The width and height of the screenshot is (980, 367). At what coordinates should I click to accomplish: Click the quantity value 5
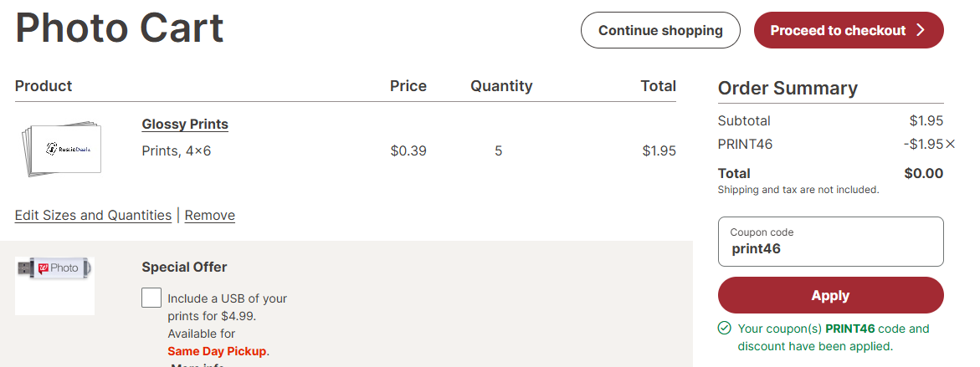(x=498, y=151)
